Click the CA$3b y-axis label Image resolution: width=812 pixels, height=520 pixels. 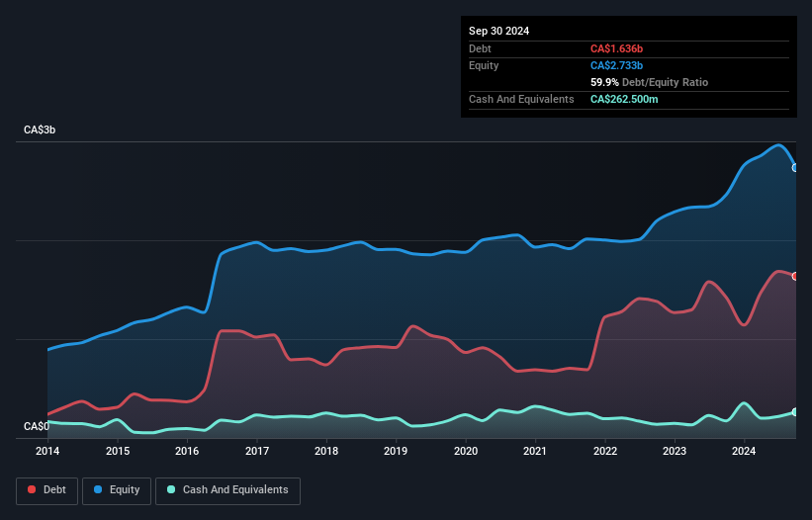click(x=40, y=130)
